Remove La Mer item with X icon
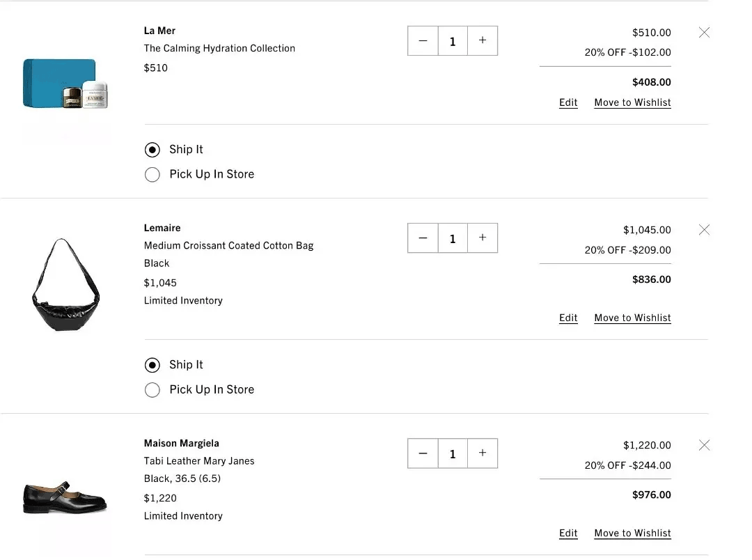Viewport: 752px width, 560px height. tap(704, 33)
